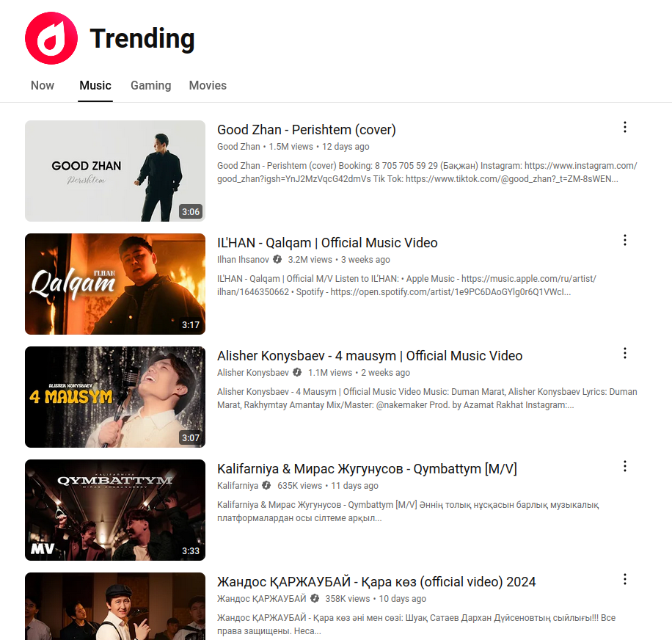Open the Жандос ҚАРЖАУБАЙ channel link
The height and width of the screenshot is (640, 672).
coord(262,598)
